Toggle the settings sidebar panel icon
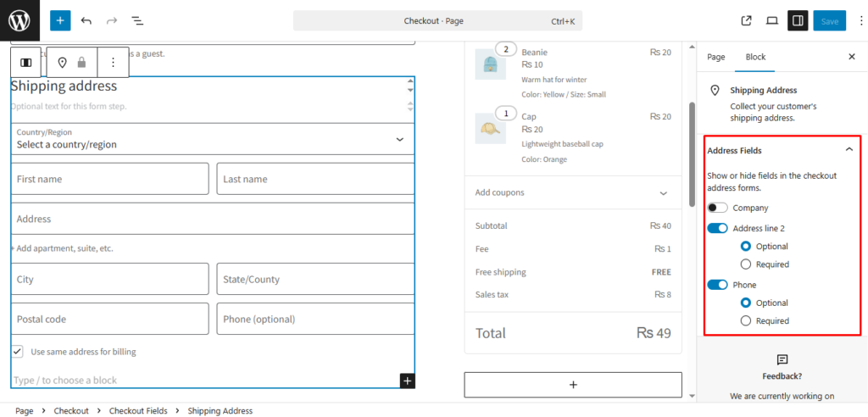 click(x=797, y=20)
